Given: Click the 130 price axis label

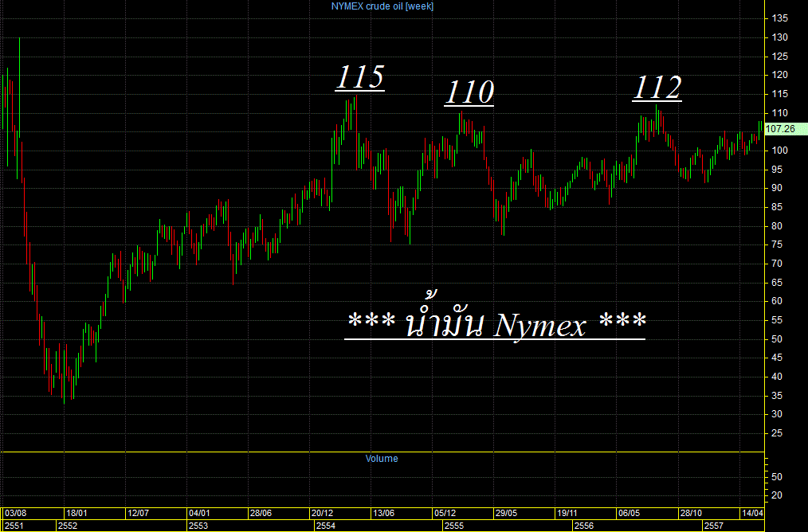Looking at the screenshot, I should click(779, 37).
